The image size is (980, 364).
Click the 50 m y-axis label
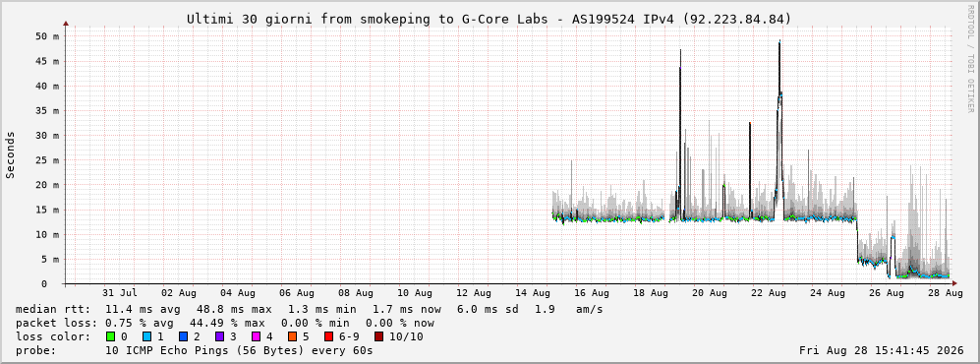coord(47,36)
